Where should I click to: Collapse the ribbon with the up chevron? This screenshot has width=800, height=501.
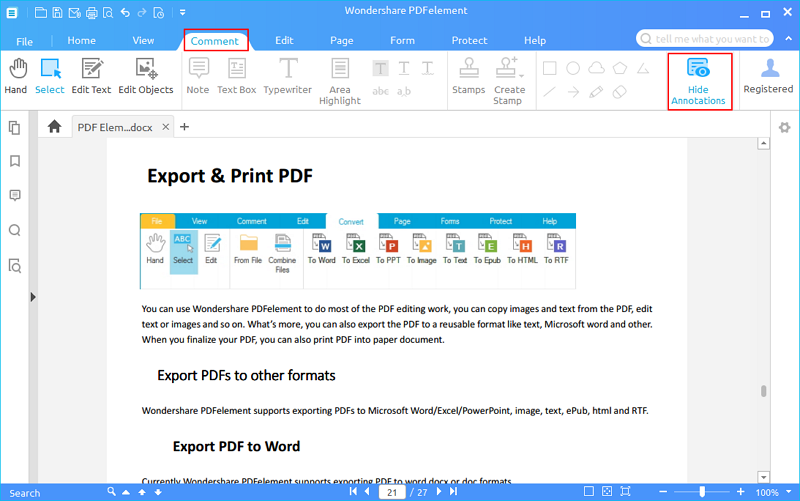(x=789, y=39)
